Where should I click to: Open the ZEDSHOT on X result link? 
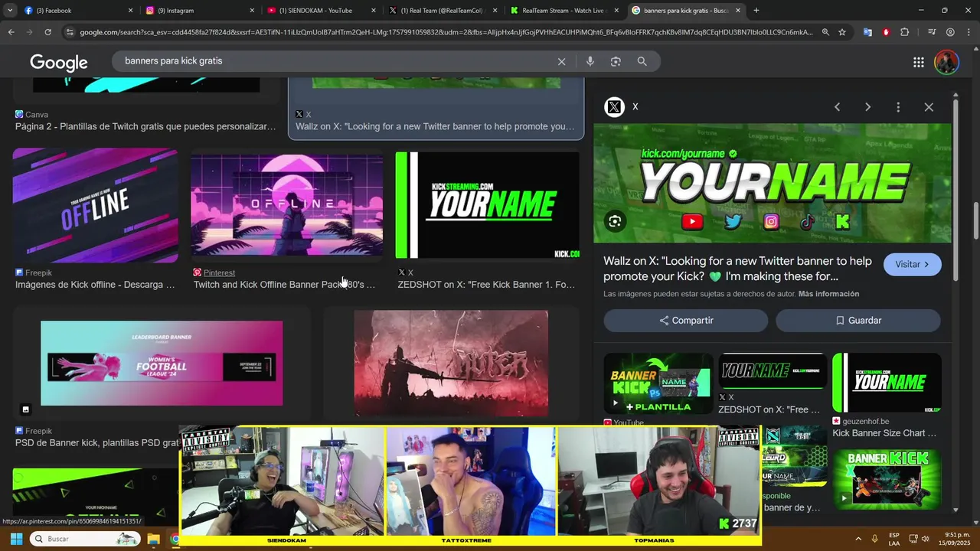pos(486,285)
